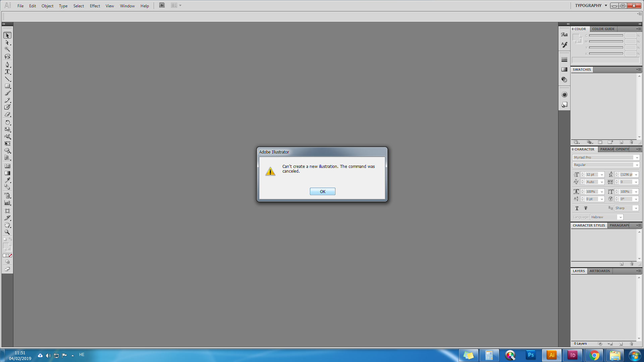The width and height of the screenshot is (644, 362).
Task: Select the Zoom magnifier tool
Action: click(x=7, y=232)
